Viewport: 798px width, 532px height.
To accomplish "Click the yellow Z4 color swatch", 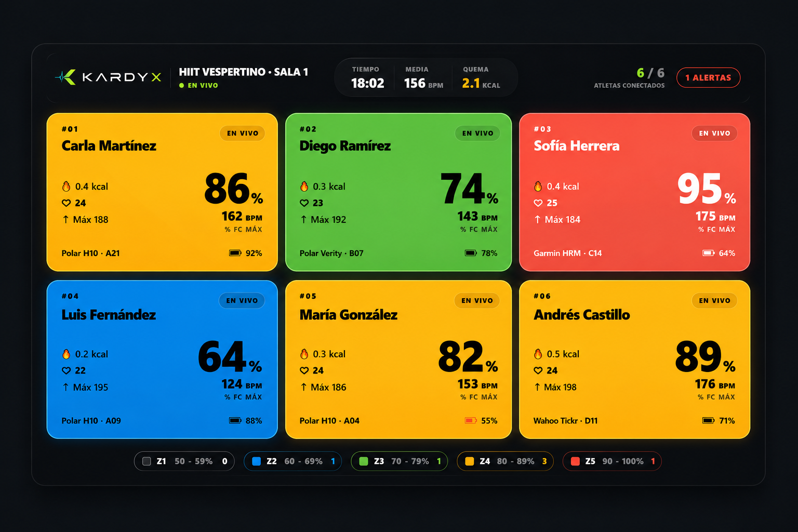I will pyautogui.click(x=470, y=461).
